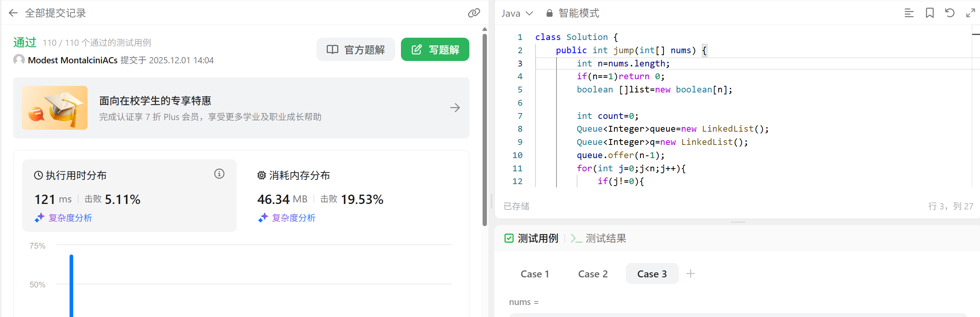Click the 面向在校学生的专享特惠 banner title
The width and height of the screenshot is (980, 317).
(155, 101)
